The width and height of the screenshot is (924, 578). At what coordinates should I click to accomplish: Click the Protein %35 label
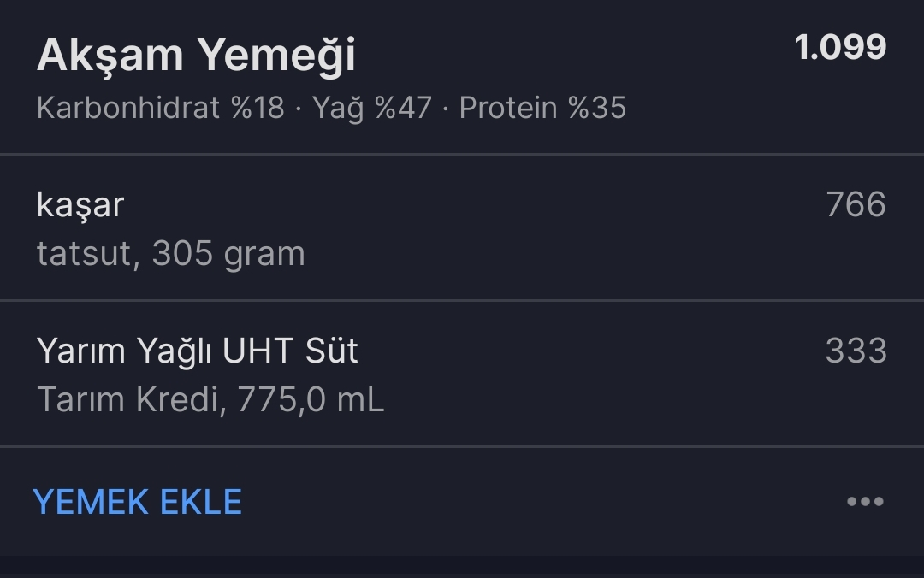click(x=542, y=109)
